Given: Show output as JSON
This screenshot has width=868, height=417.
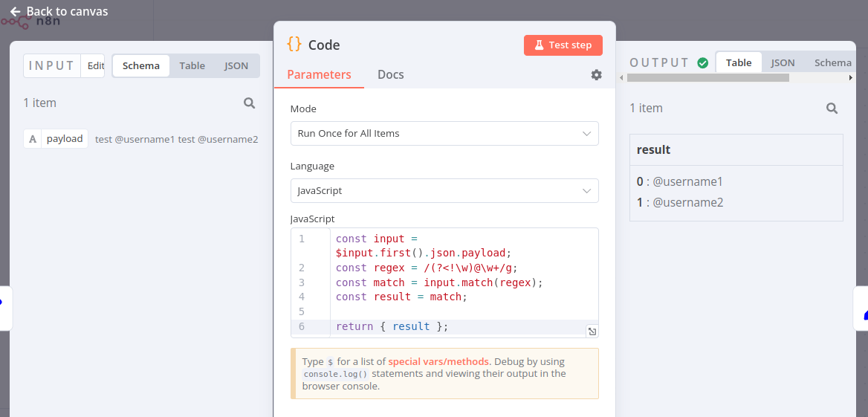Looking at the screenshot, I should (783, 63).
